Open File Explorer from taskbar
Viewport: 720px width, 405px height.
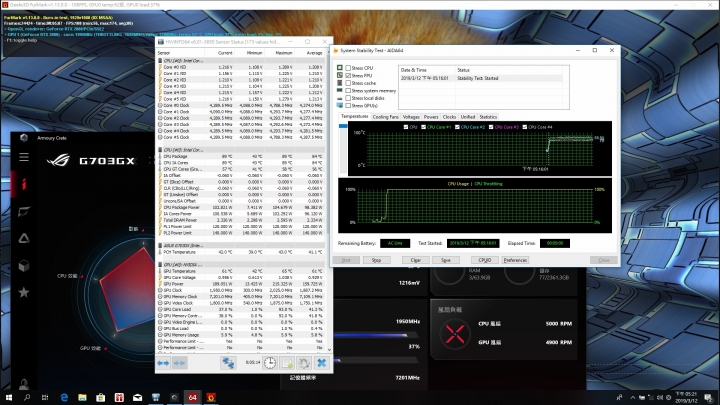click(x=82, y=397)
